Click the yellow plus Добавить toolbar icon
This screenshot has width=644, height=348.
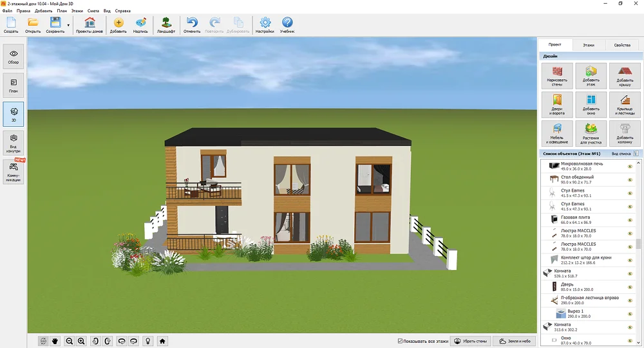pos(118,25)
